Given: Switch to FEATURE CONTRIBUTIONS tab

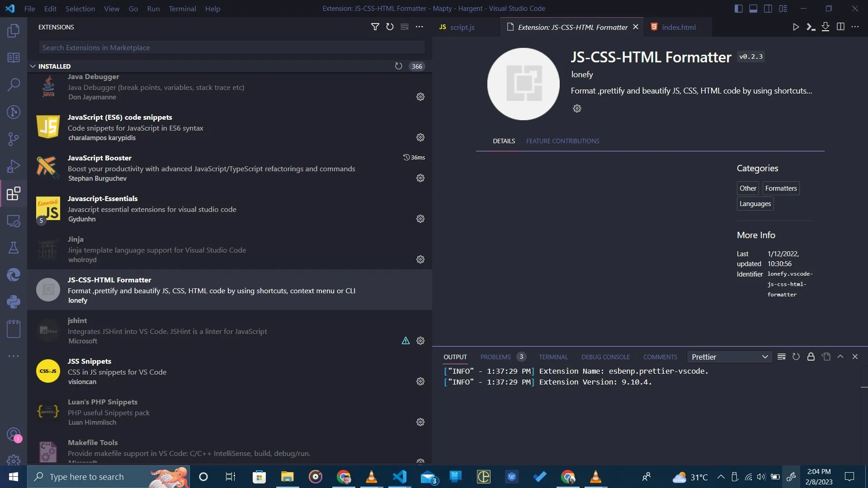Looking at the screenshot, I should 562,141.
